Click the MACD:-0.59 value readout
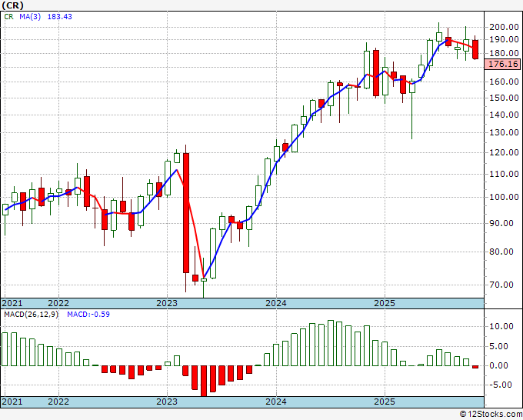Screen dimensions: 523x420 point(88,315)
